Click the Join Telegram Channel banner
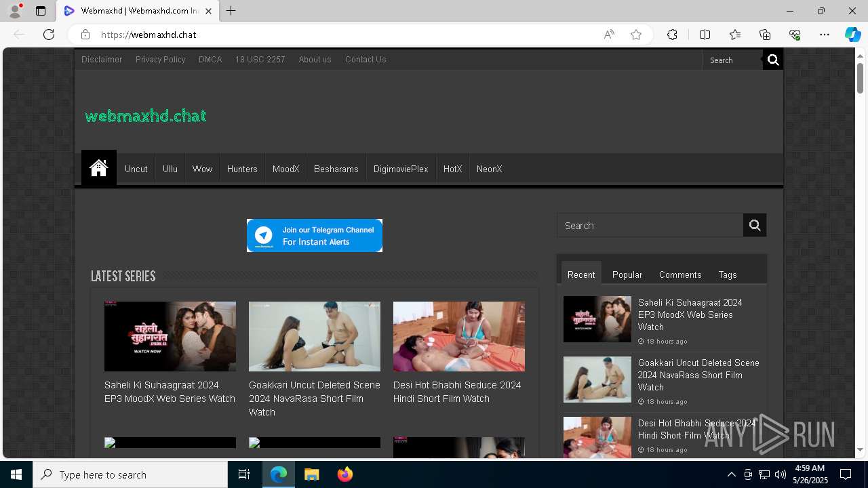The image size is (868, 488). (x=315, y=235)
